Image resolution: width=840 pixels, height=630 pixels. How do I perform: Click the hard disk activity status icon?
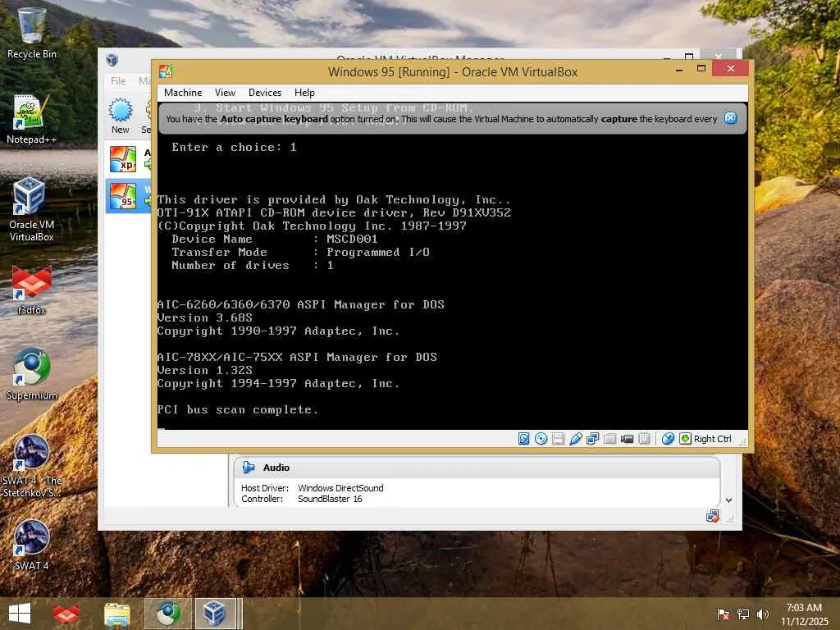point(524,439)
